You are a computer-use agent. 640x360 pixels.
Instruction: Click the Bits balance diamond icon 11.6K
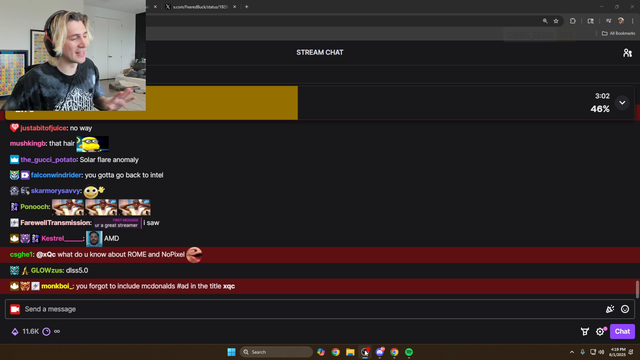[x=15, y=331]
